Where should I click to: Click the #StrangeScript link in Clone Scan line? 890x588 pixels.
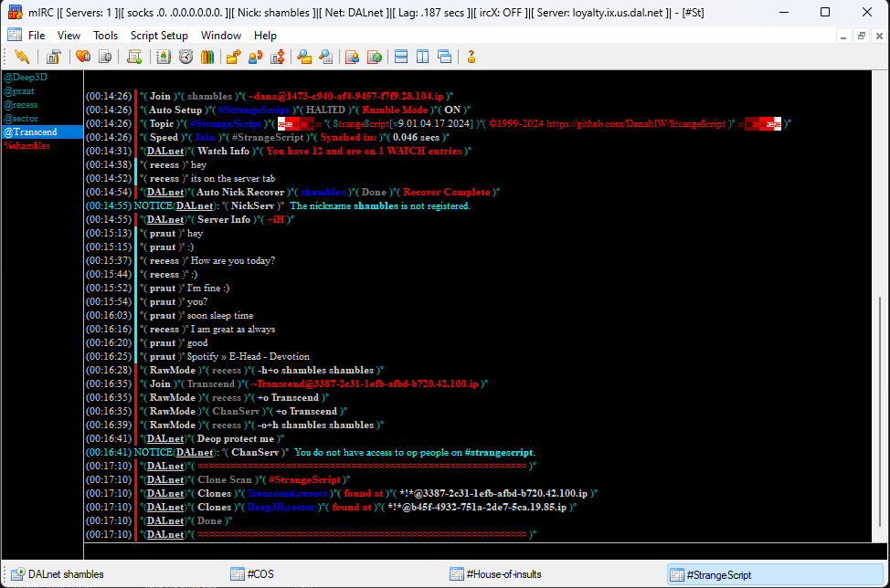click(304, 479)
